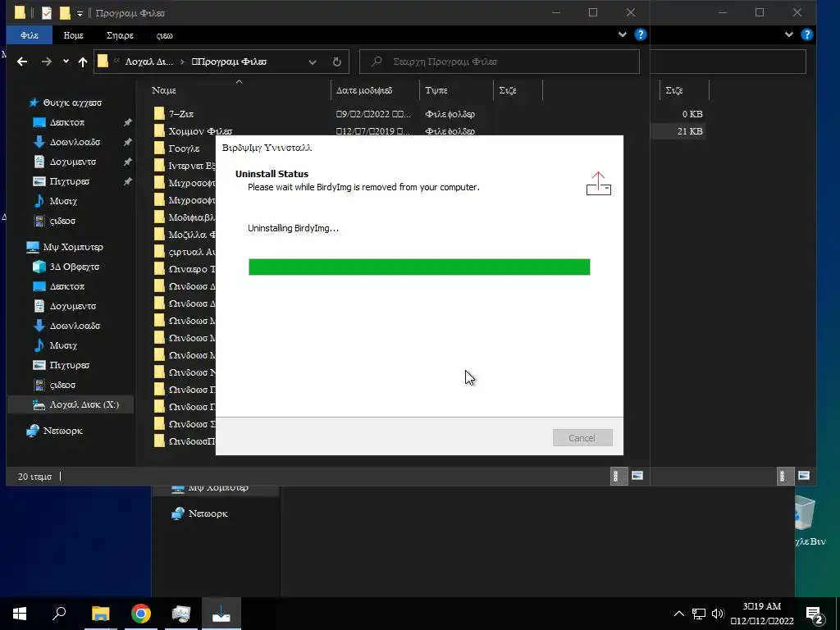This screenshot has width=840, height=630.
Task: Sort by the Τψπε column header
Action: [x=456, y=90]
